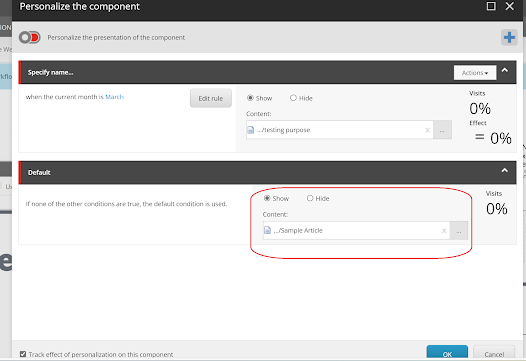Collapse the Default condition section
The image size is (526, 361).
click(x=505, y=171)
